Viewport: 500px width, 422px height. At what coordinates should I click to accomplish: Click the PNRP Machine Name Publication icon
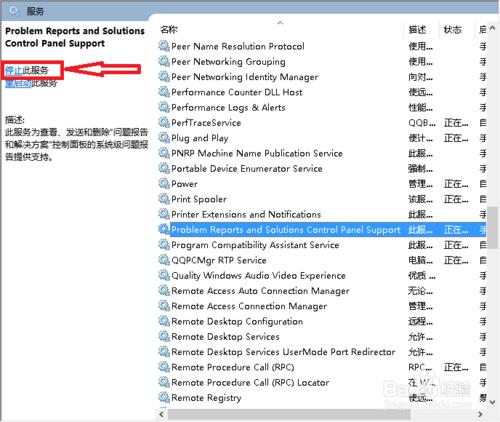click(x=164, y=153)
